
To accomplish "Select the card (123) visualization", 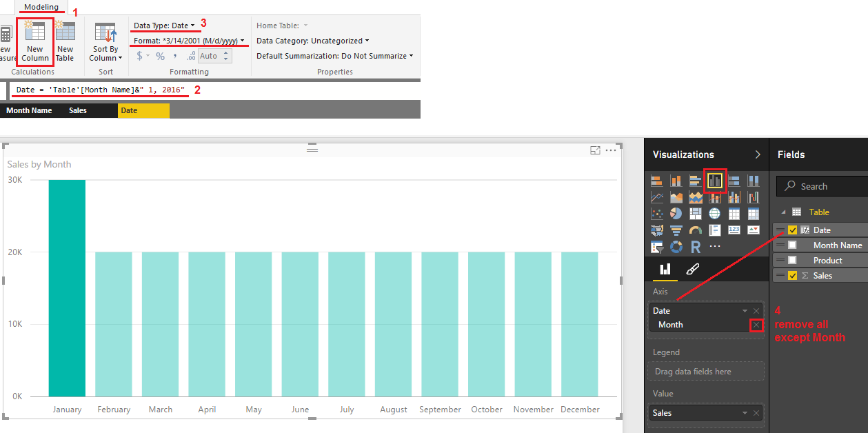I will (x=734, y=230).
